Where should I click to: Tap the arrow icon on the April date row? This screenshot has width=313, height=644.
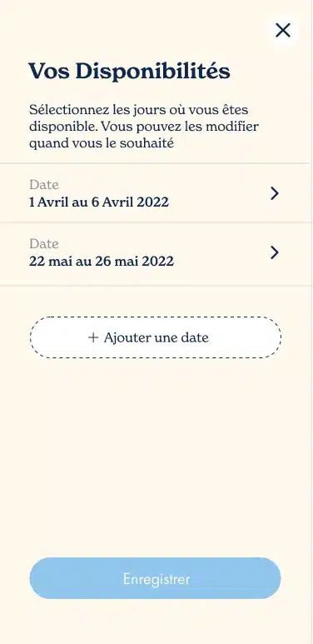[x=275, y=193]
